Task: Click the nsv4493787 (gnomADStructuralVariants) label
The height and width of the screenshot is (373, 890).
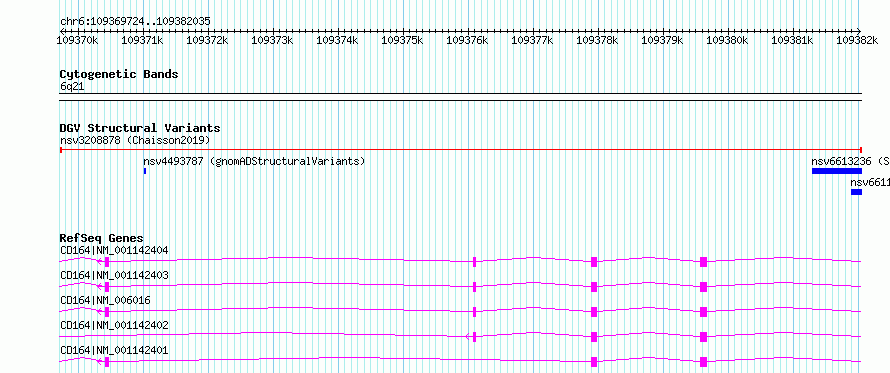Action: coord(254,161)
